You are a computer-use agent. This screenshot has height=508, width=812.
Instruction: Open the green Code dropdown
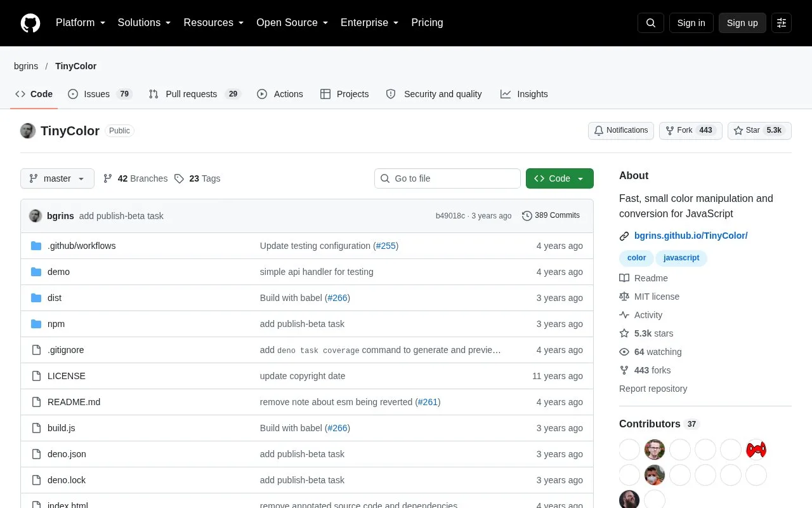tap(560, 178)
